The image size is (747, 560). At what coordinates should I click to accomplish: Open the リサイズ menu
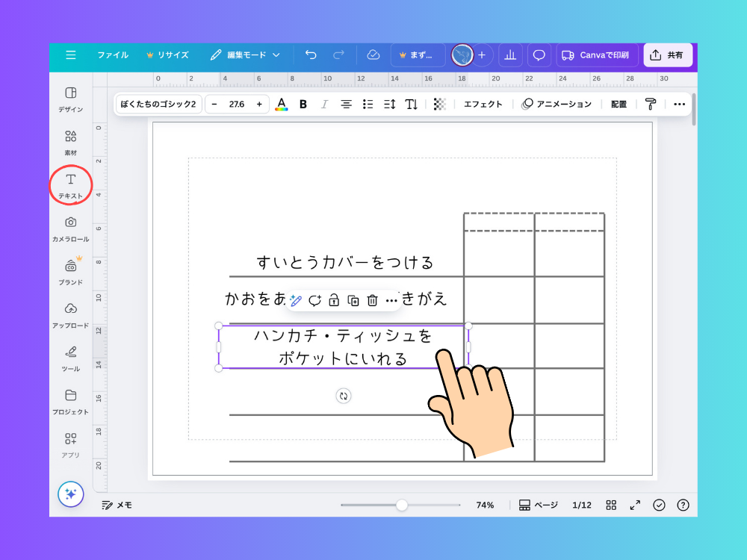[x=169, y=55]
